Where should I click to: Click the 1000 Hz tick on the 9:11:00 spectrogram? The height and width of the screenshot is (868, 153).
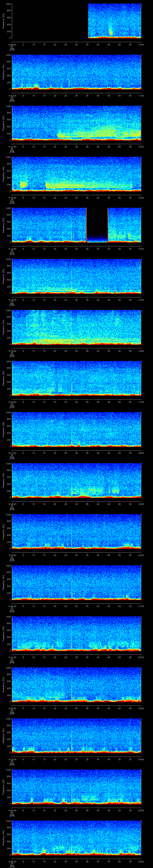(x=8, y=106)
